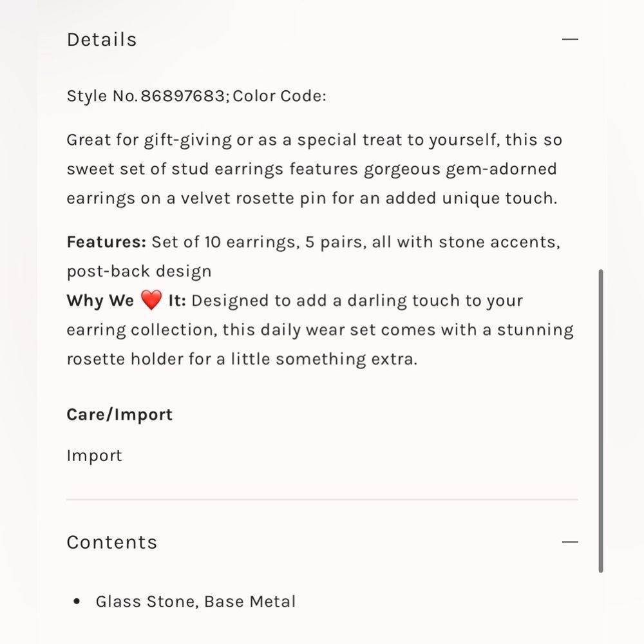Viewport: 644px width, 644px height.
Task: Click the bullet point before Glass Stone
Action: [x=77, y=601]
